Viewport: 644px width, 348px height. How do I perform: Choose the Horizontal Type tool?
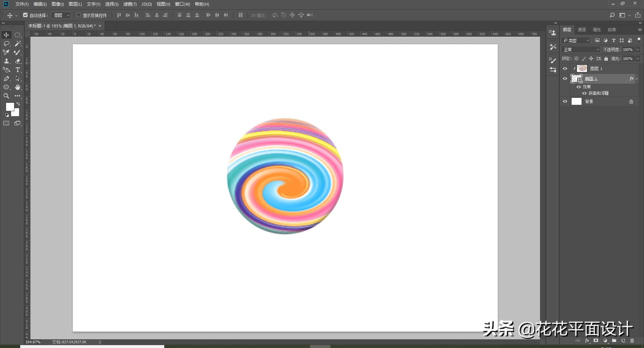pyautogui.click(x=18, y=70)
